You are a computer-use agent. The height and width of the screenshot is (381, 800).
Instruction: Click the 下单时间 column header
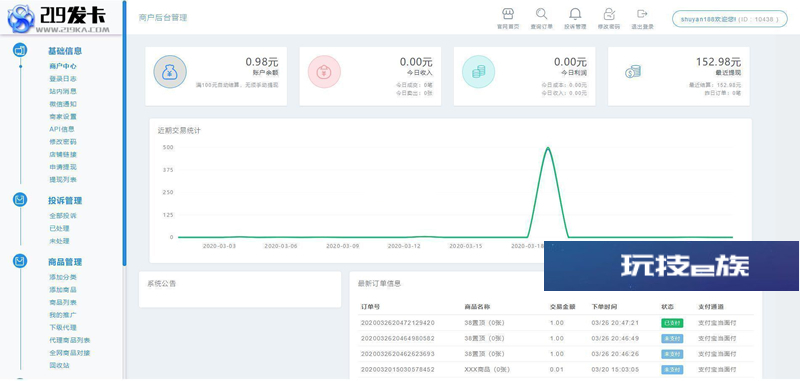click(604, 307)
